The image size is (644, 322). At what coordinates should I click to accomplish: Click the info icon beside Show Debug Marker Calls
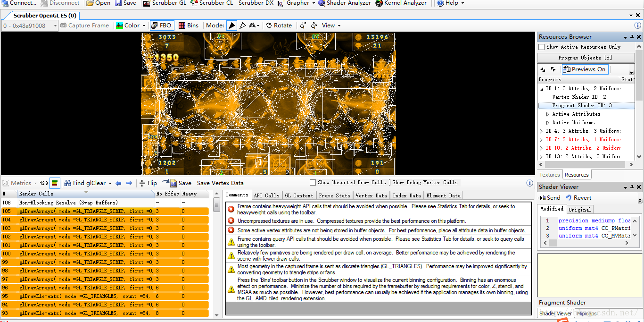pos(529,183)
